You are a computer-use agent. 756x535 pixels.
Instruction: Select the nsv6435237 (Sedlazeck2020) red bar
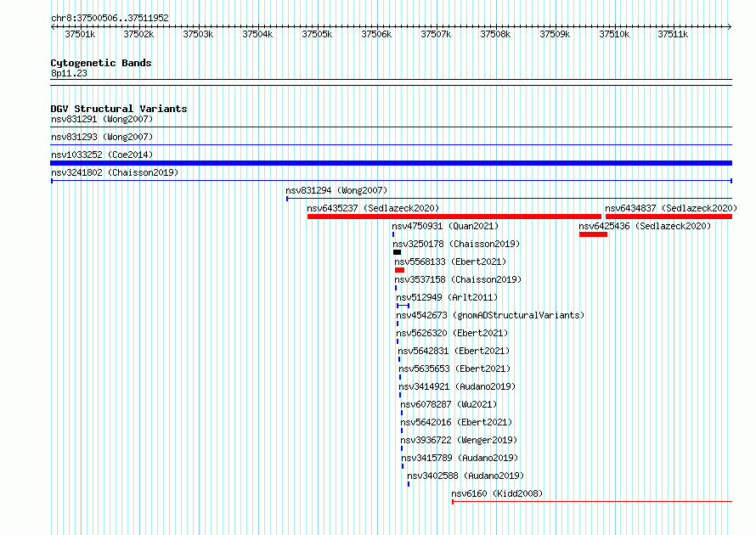click(x=454, y=217)
